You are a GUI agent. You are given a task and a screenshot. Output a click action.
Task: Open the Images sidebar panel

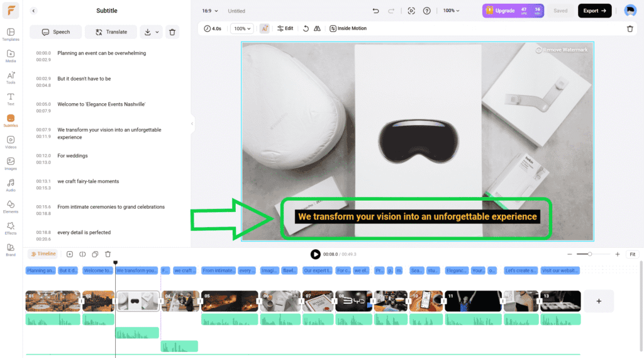click(11, 164)
